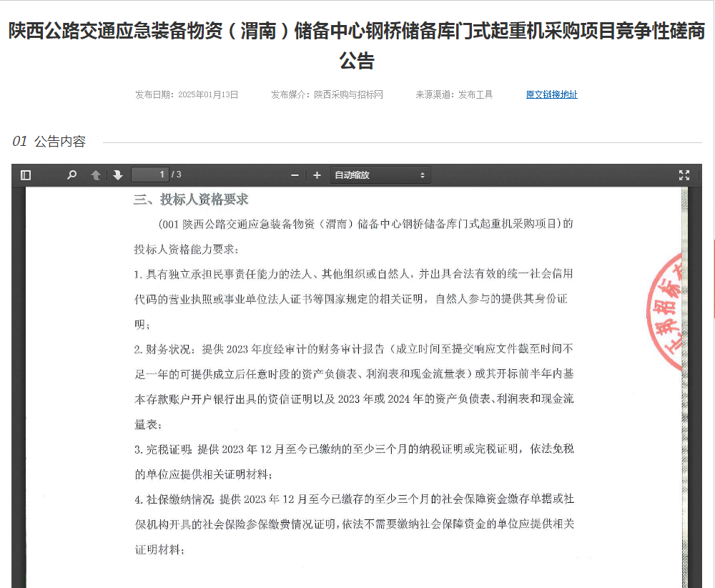Click the 来源渠道 发布工具 label
This screenshot has width=715, height=588.
pos(454,94)
